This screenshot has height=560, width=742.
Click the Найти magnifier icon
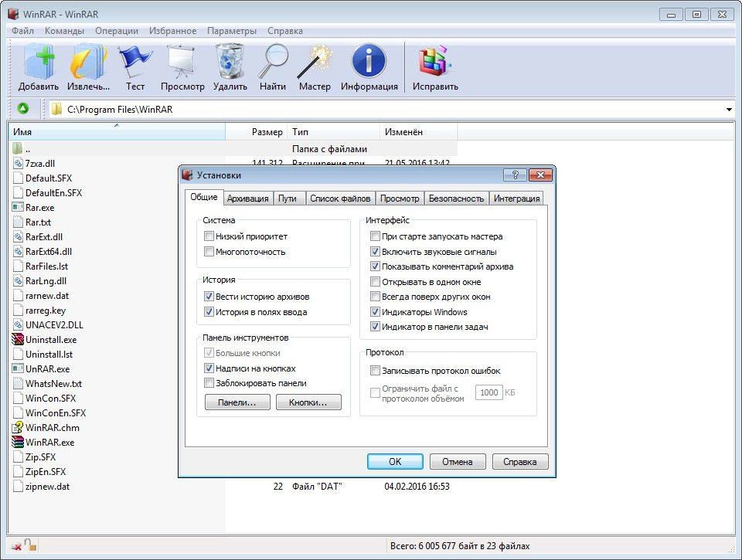coord(273,62)
